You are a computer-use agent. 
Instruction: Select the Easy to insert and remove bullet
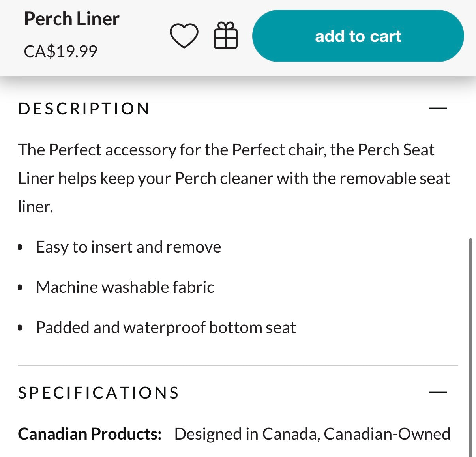pos(128,247)
